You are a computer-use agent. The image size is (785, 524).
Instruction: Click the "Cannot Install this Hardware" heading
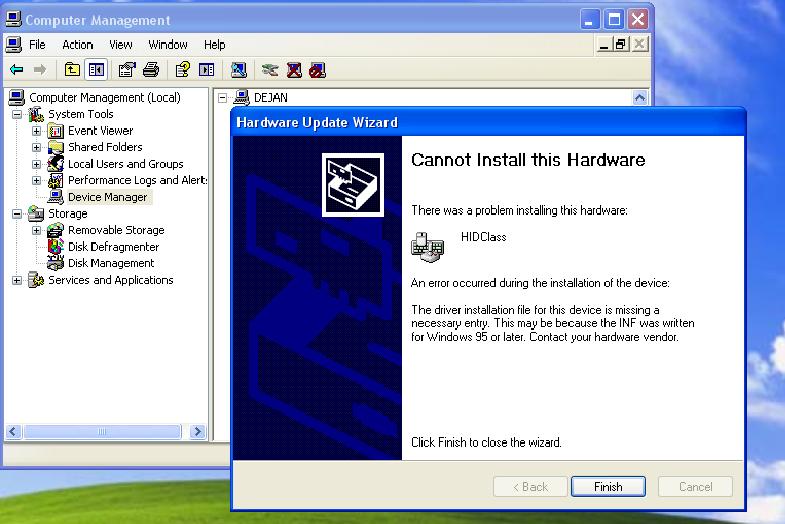pos(528,160)
